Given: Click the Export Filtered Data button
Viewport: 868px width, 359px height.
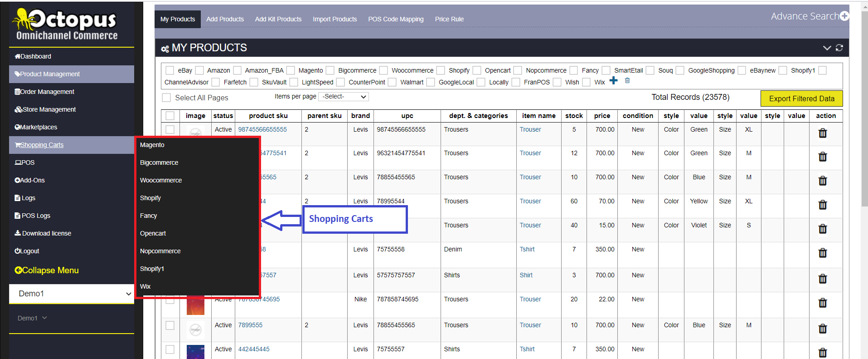Looking at the screenshot, I should coord(801,98).
